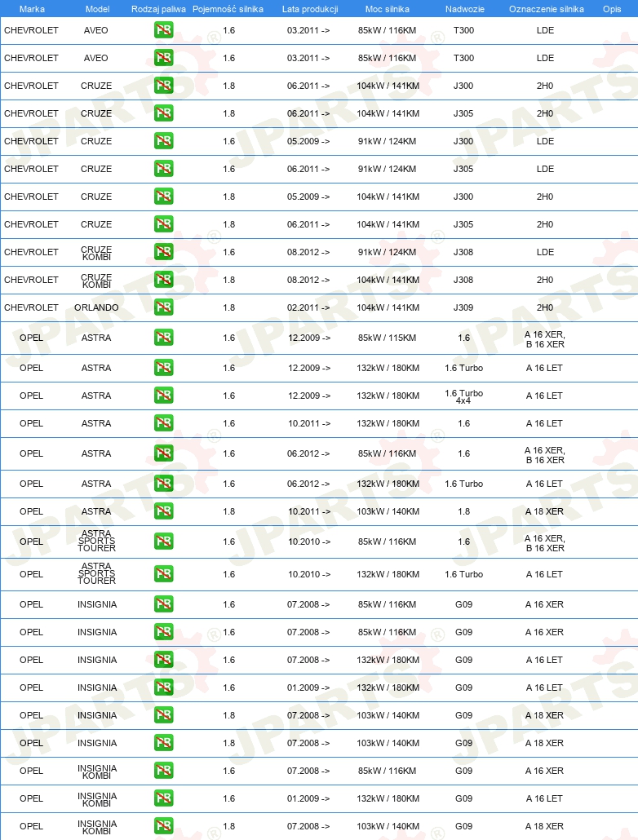Click the 'Marka' column header

coord(32,9)
